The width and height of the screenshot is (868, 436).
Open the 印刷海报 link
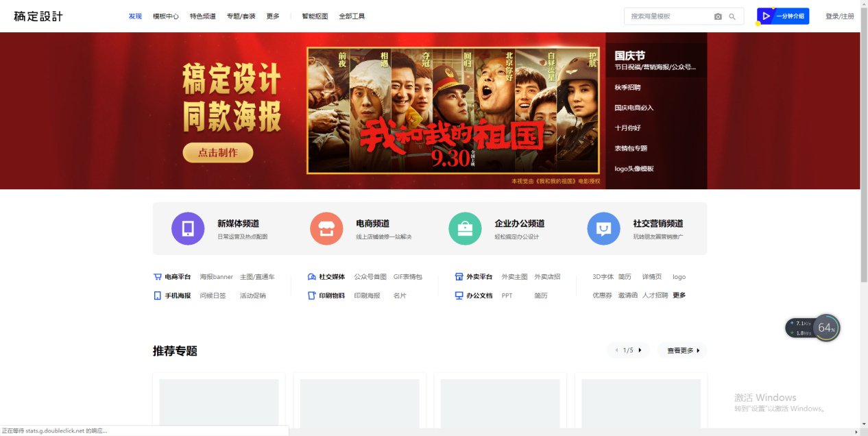click(367, 295)
